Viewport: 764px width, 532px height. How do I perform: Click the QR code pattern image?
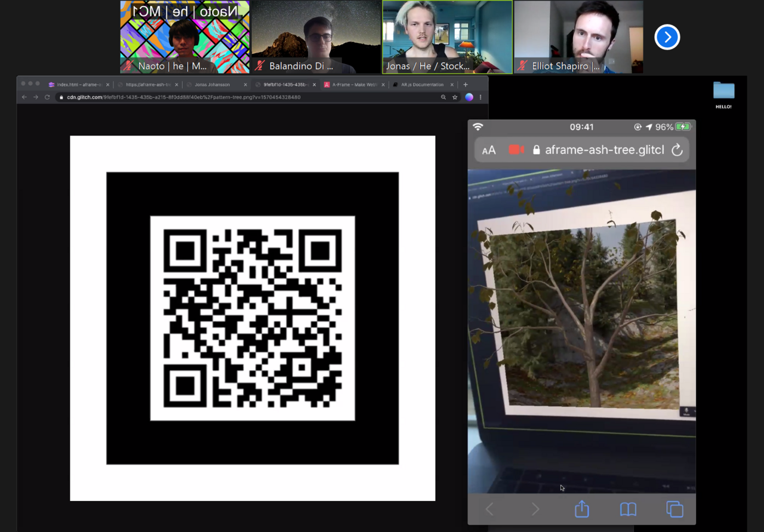252,318
